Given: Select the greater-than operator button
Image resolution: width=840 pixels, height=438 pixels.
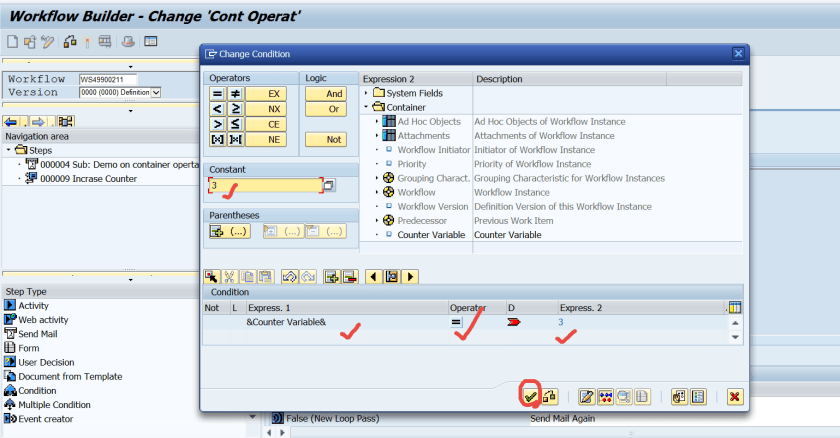Looking at the screenshot, I should tap(218, 124).
